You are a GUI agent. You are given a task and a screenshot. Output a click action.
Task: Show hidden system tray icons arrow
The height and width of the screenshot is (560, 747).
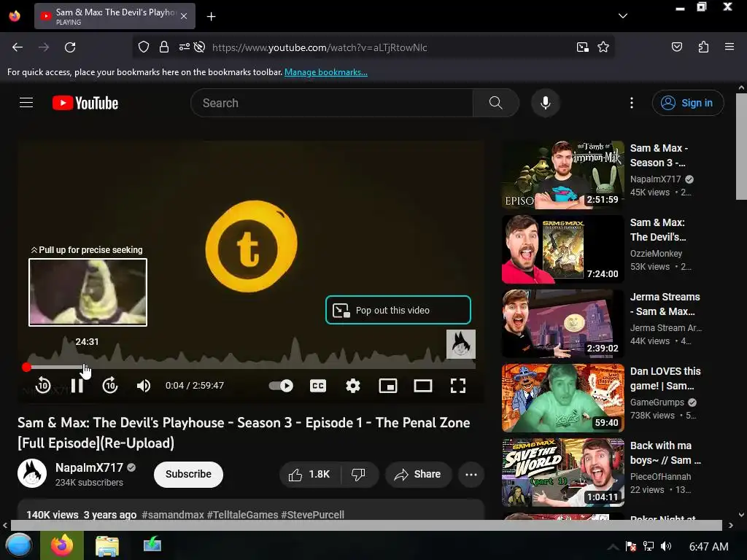613,547
